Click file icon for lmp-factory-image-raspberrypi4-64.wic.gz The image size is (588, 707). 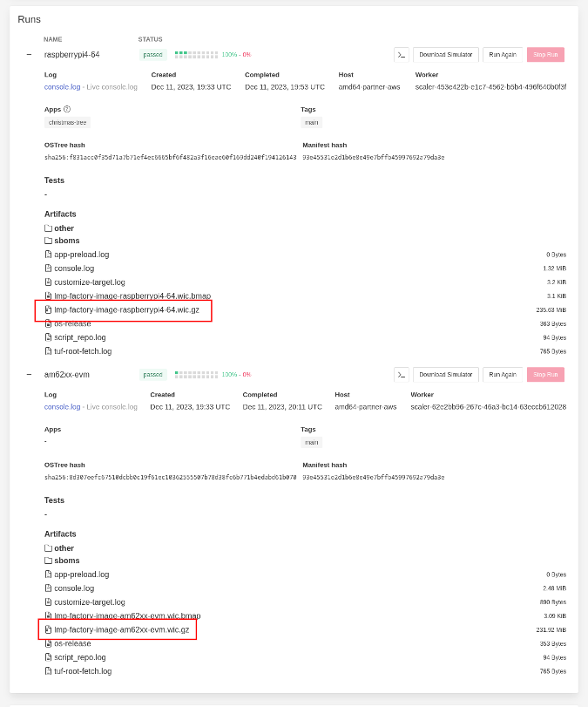[49, 309]
